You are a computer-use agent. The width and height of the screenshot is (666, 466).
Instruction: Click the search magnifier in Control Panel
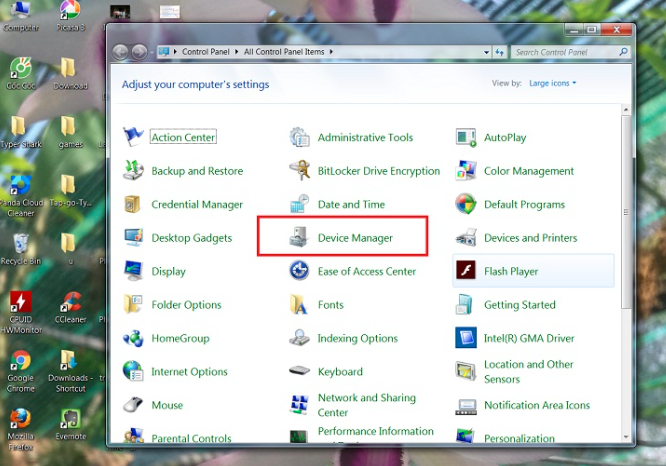click(624, 52)
